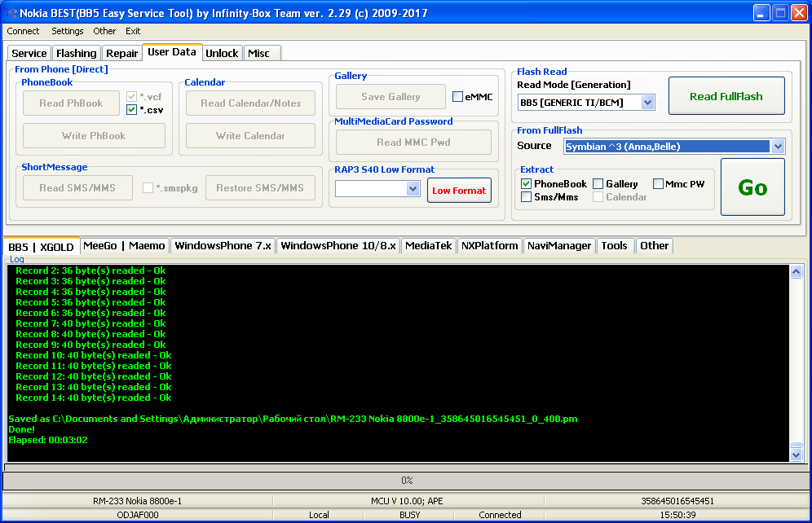Enable the Mmc PW checkbox
This screenshot has height=523, width=812.
(x=659, y=184)
